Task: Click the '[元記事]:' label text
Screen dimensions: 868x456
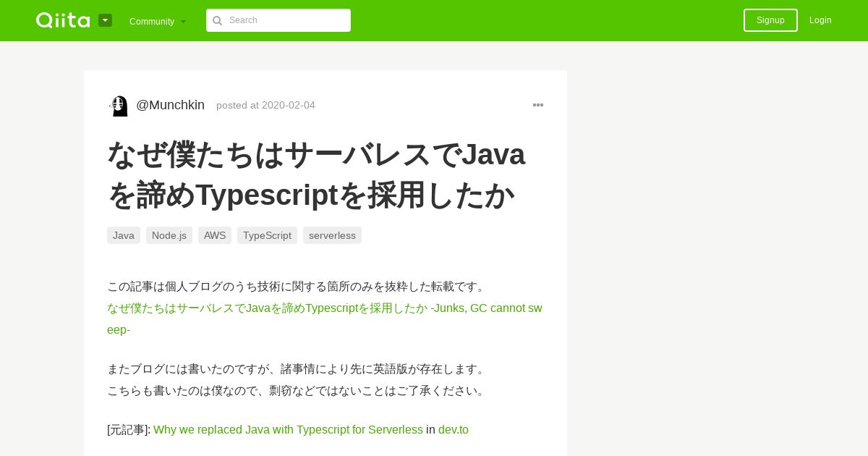Action: click(x=129, y=430)
